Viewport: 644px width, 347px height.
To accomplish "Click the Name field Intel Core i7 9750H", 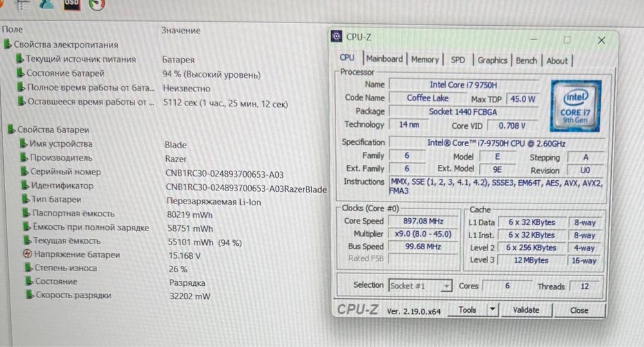I will tap(463, 84).
